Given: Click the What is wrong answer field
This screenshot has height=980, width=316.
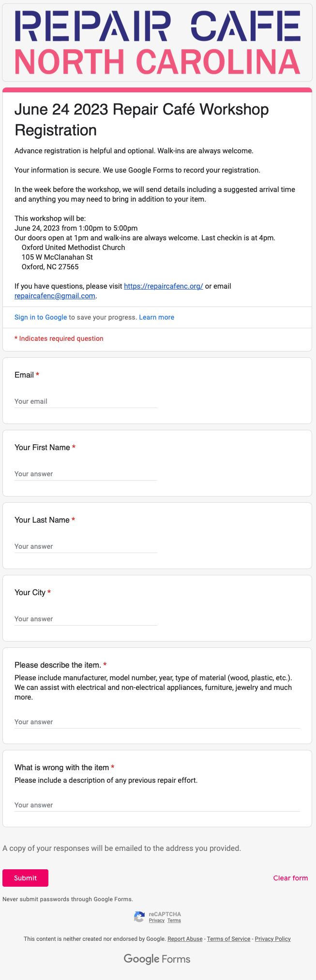Looking at the screenshot, I should (157, 805).
